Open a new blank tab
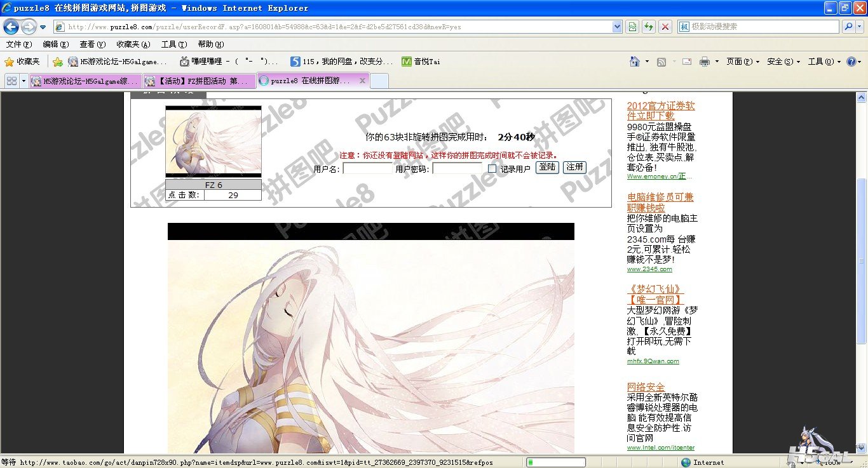Image resolution: width=868 pixels, height=468 pixels. 379,81
